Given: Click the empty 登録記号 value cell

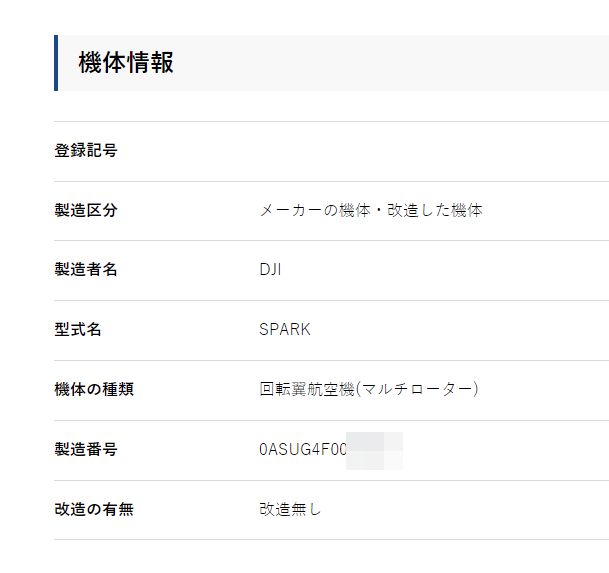Looking at the screenshot, I should (400, 151).
